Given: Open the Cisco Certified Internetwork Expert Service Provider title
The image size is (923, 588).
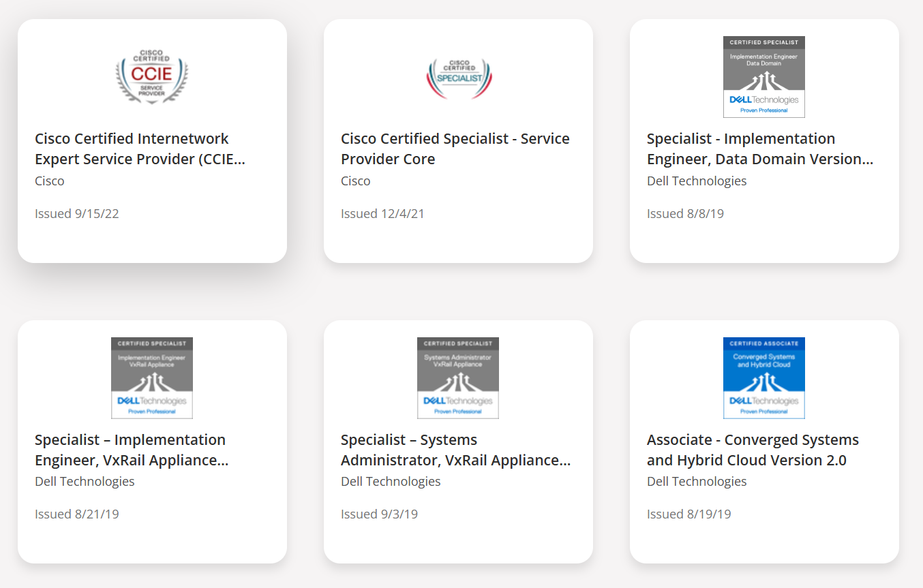Looking at the screenshot, I should [x=140, y=149].
